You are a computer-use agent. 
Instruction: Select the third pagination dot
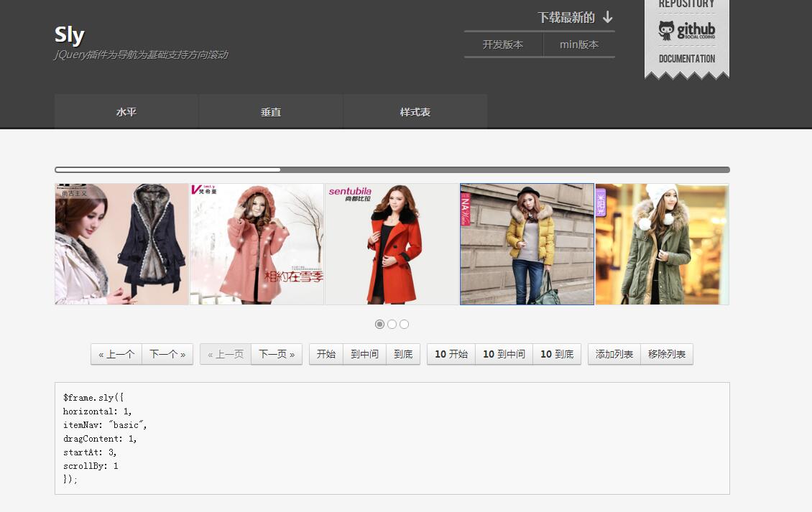coord(404,325)
